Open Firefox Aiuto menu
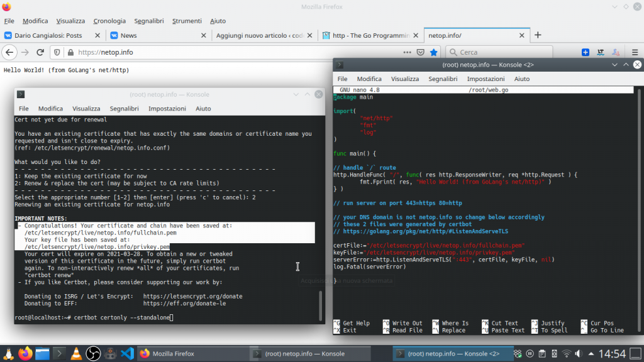Image resolution: width=644 pixels, height=362 pixels. tap(218, 21)
